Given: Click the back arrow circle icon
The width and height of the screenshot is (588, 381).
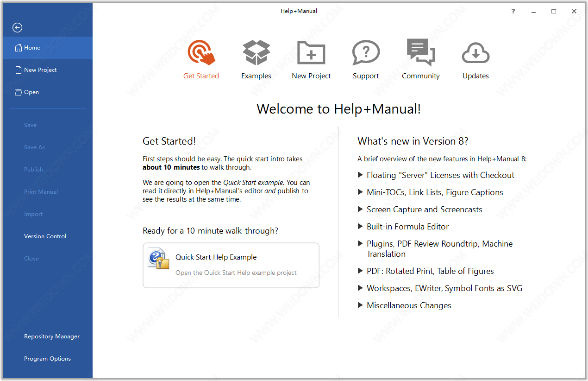Looking at the screenshot, I should tap(17, 28).
